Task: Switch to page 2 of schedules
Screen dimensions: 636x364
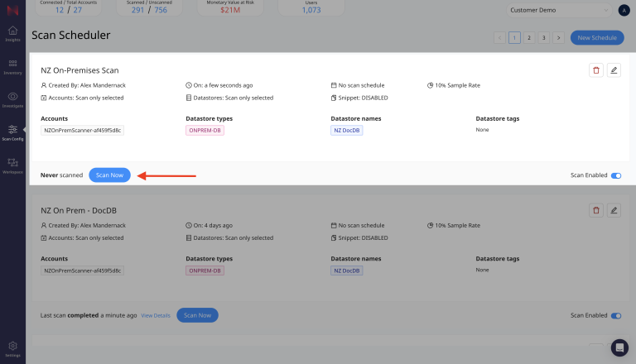Action: (529, 37)
